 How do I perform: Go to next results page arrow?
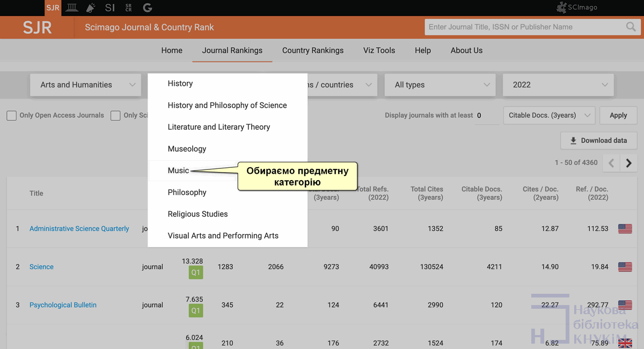pyautogui.click(x=628, y=163)
